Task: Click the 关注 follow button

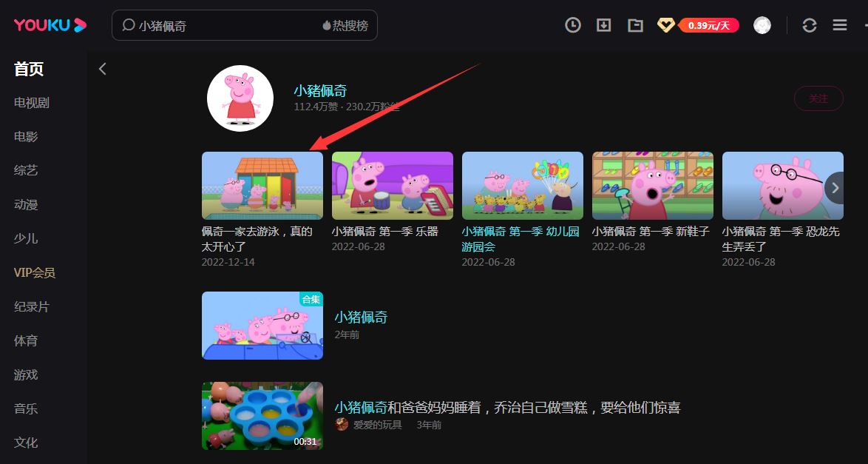Action: [818, 98]
